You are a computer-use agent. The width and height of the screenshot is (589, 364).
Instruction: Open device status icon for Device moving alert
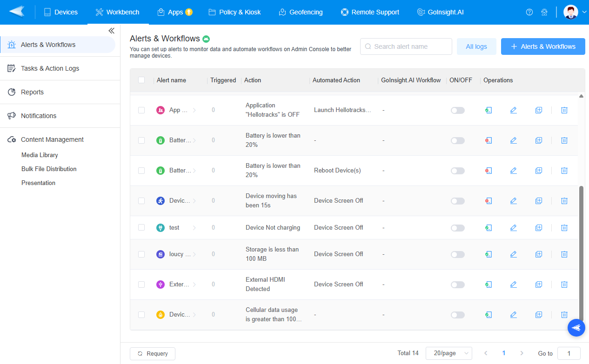pos(489,201)
